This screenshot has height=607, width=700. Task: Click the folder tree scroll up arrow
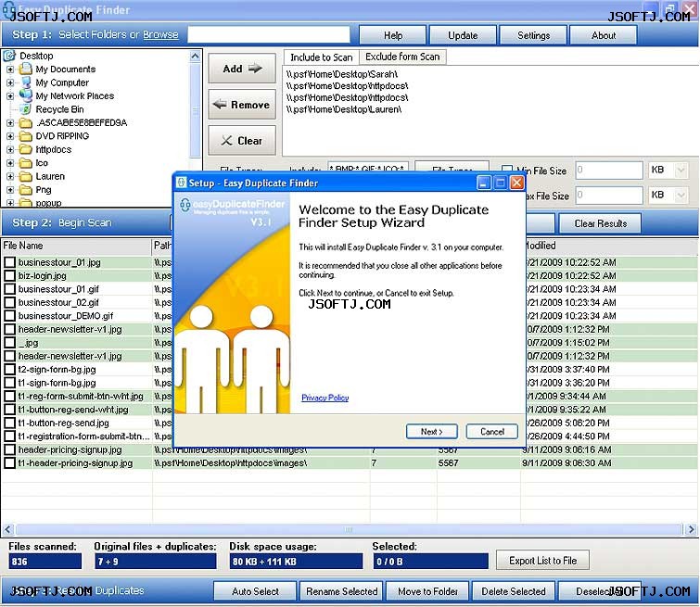pos(195,56)
